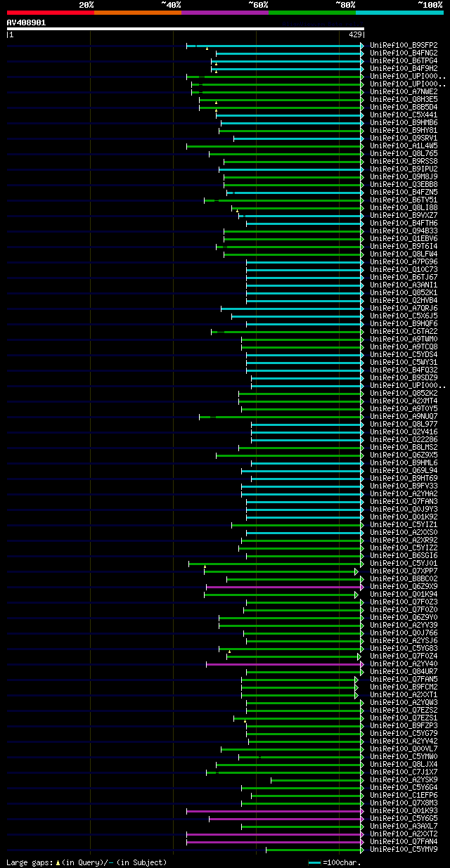Viewport: 450px width, 868px height.
Task: Select the UniRef100_A3ANI1 label
Action: [404, 285]
